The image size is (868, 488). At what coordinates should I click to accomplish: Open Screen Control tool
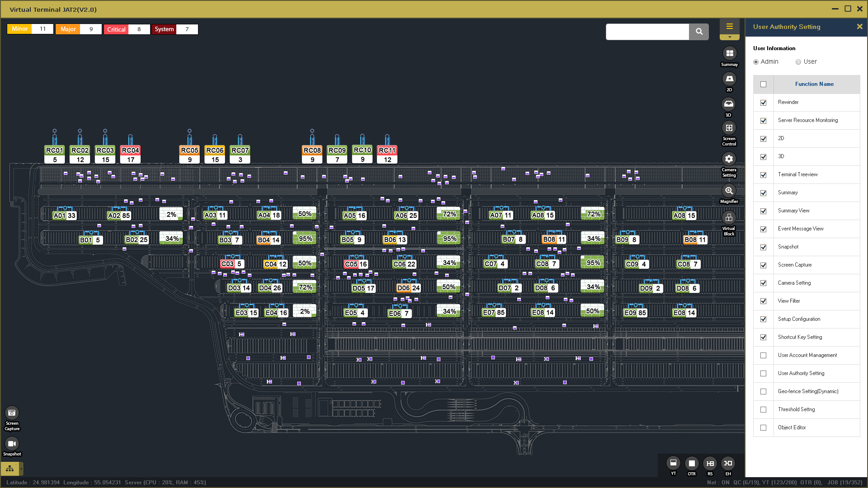(x=729, y=128)
